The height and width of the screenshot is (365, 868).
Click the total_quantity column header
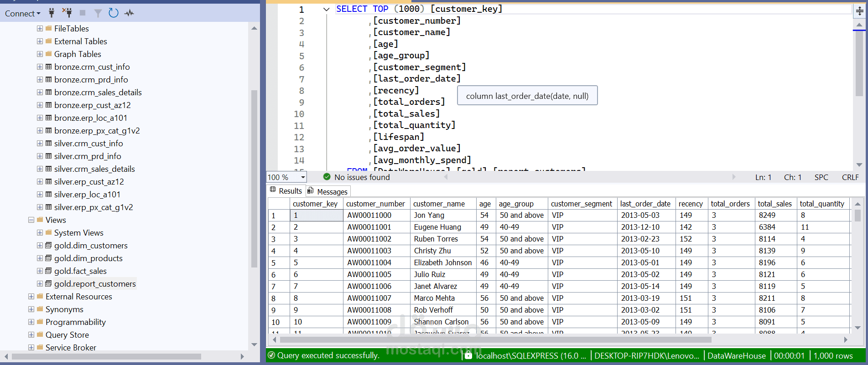point(822,204)
